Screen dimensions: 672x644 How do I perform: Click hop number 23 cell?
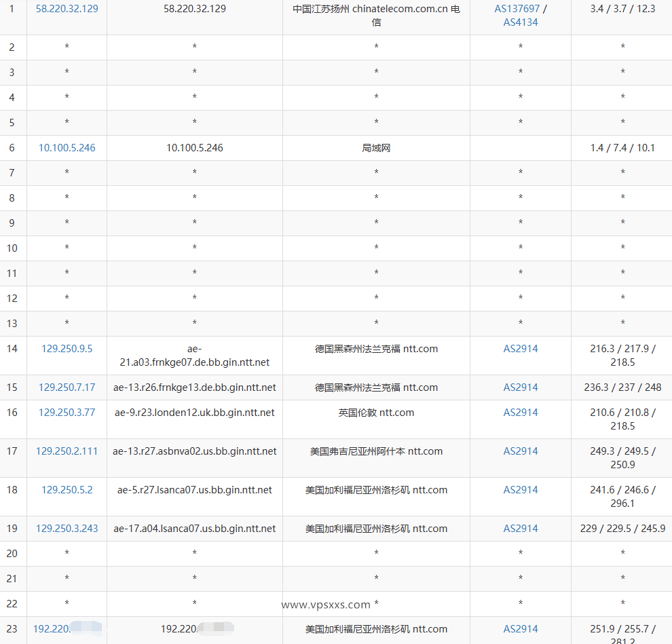pyautogui.click(x=12, y=629)
